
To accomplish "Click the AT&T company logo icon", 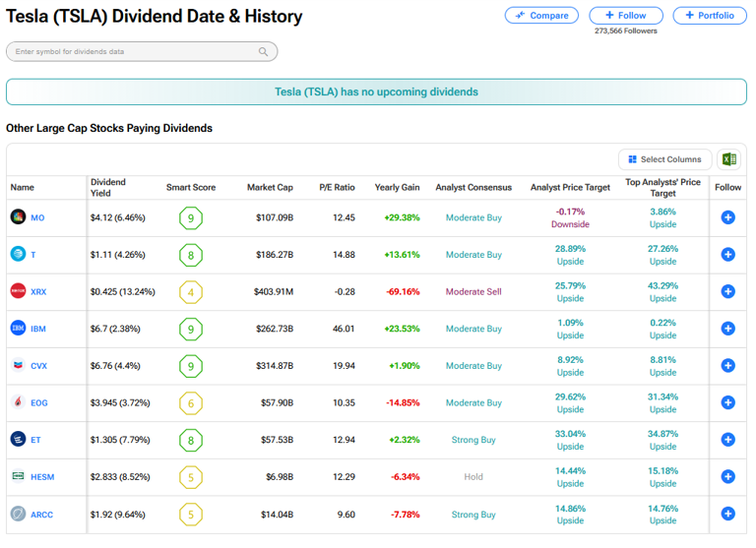I will [18, 255].
